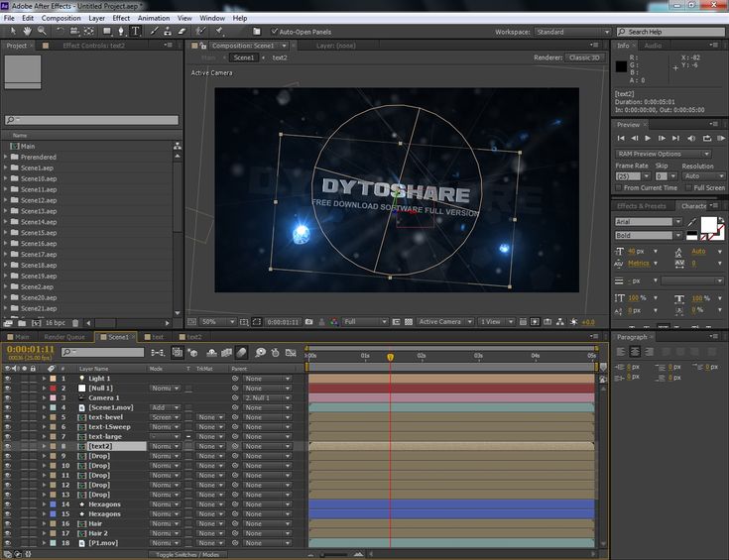This screenshot has height=560, width=729.
Task: Select the Zoom magnifier tool
Action: (42, 32)
